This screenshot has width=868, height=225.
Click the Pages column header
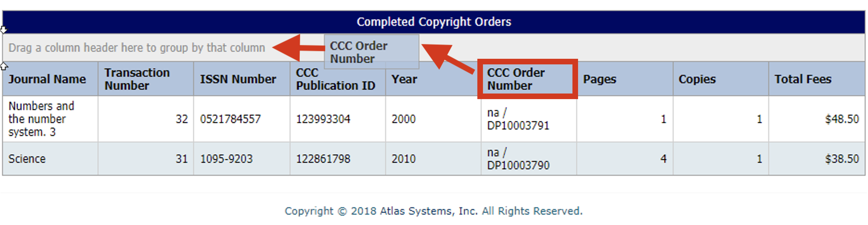tap(599, 79)
